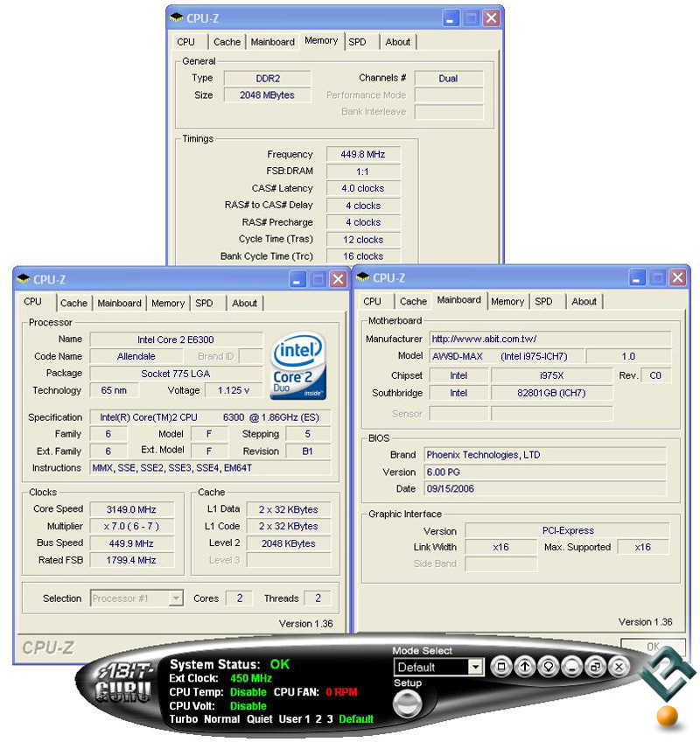
Task: Click the Level 2 cache value 2048 KBytes
Action: [x=289, y=543]
